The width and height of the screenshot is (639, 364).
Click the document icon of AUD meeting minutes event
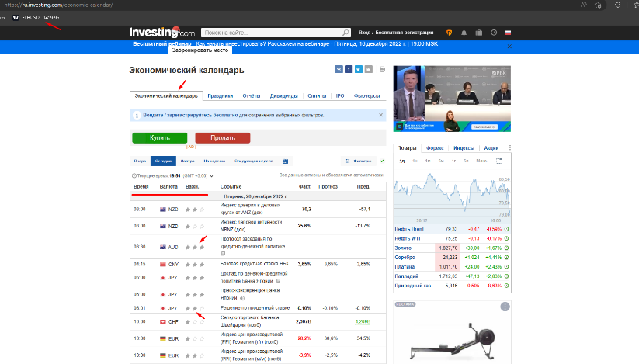click(223, 254)
